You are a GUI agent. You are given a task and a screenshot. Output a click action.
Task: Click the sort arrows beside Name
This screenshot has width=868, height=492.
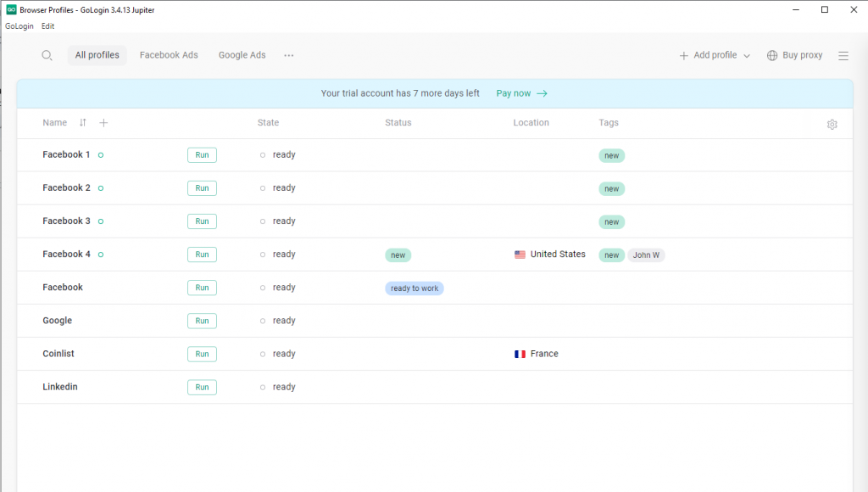click(82, 123)
